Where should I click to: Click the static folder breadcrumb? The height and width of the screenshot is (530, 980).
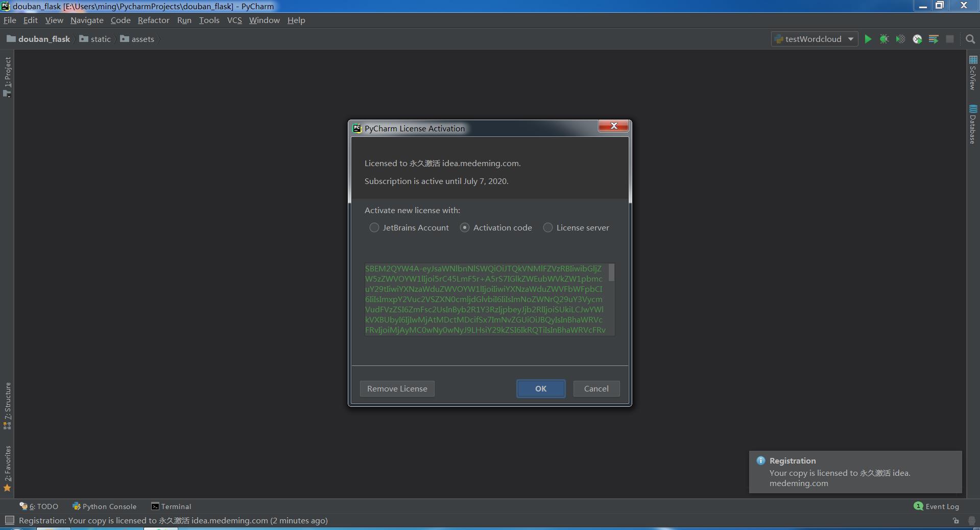tap(95, 39)
